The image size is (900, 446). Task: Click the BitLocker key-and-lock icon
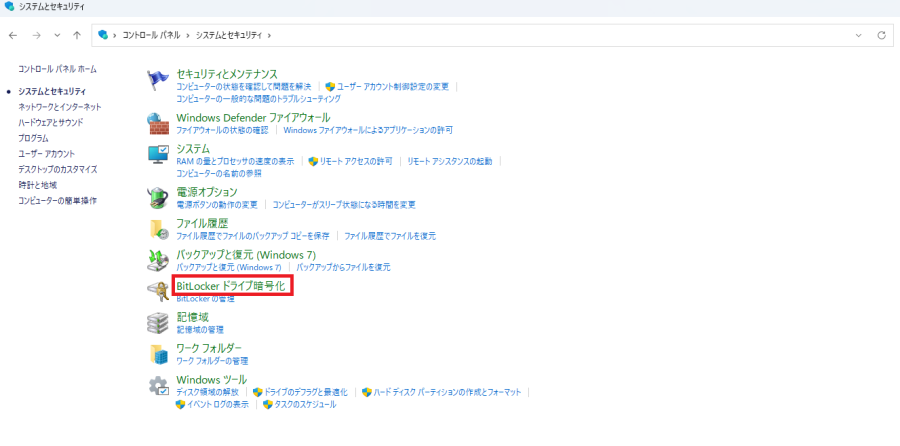pyautogui.click(x=158, y=292)
